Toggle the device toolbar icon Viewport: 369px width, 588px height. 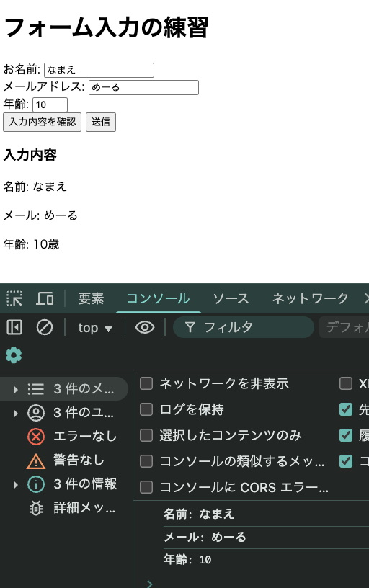pos(45,298)
